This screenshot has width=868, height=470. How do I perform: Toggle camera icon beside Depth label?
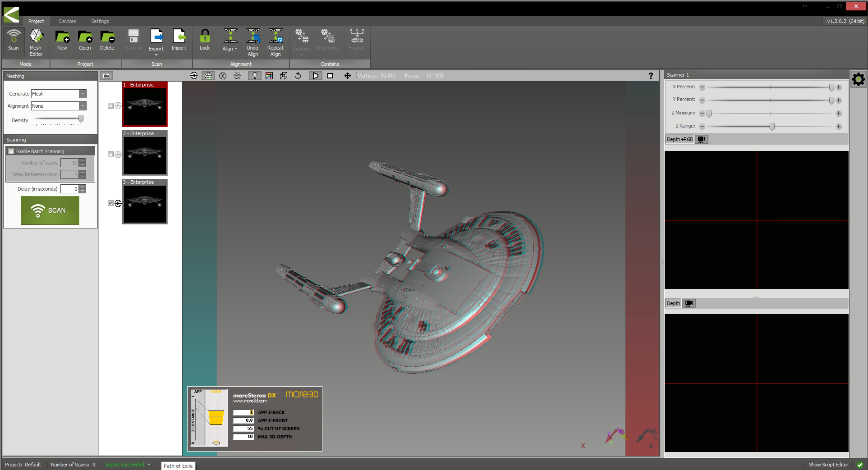689,303
